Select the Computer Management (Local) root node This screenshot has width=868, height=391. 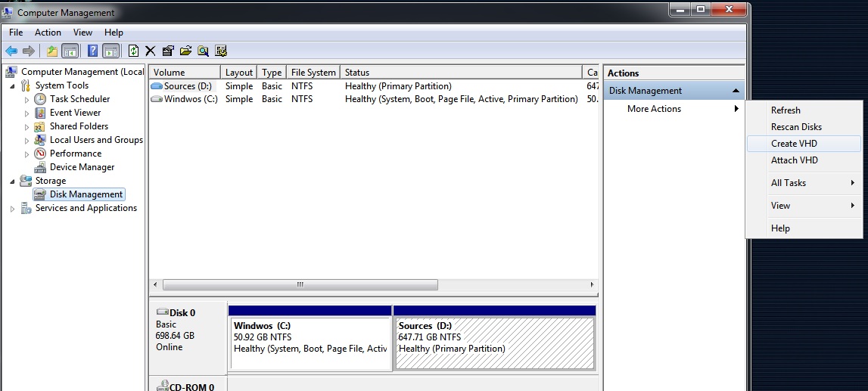82,72
